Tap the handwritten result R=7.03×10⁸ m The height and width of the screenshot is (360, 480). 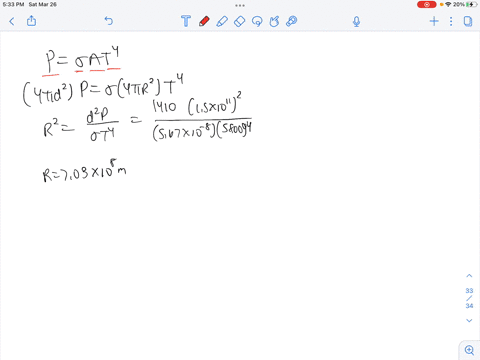point(85,171)
